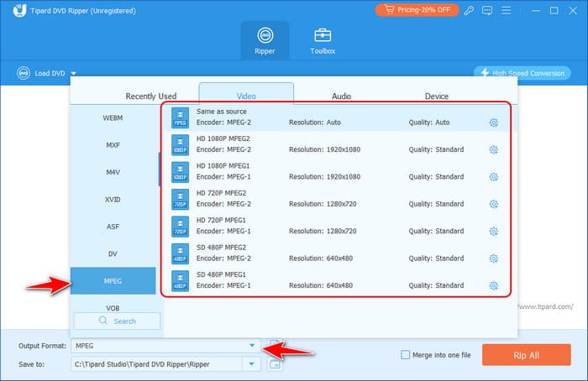Click the Rip All button

click(526, 355)
